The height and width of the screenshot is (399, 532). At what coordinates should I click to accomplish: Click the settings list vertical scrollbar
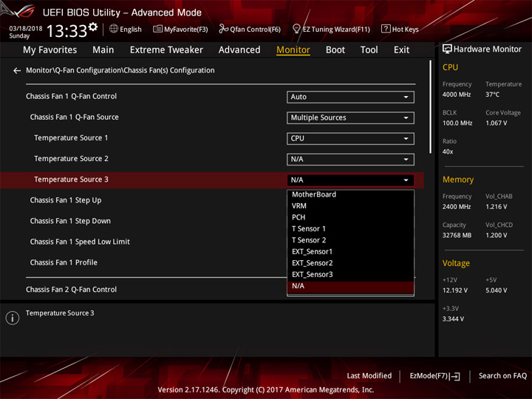click(x=430, y=107)
